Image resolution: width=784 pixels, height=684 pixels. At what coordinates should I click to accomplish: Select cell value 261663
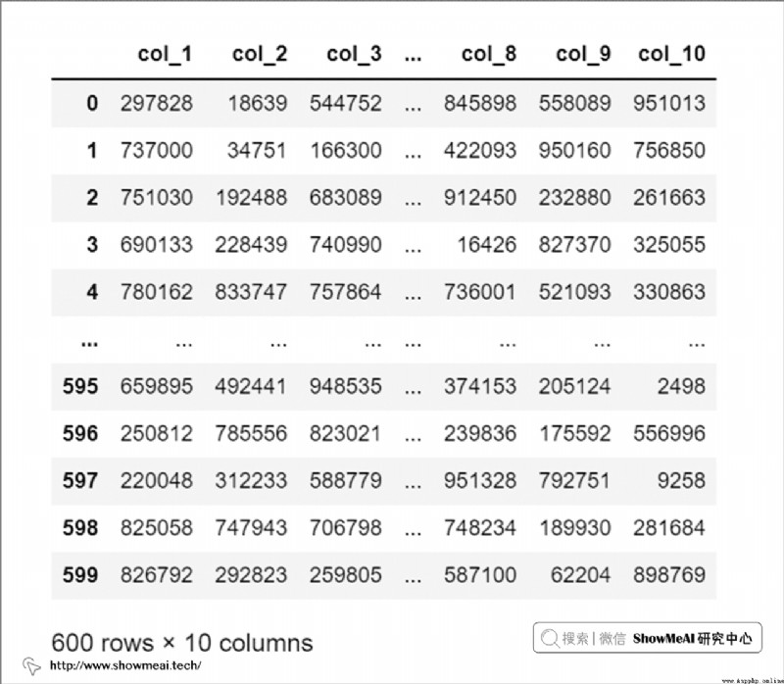(669, 198)
